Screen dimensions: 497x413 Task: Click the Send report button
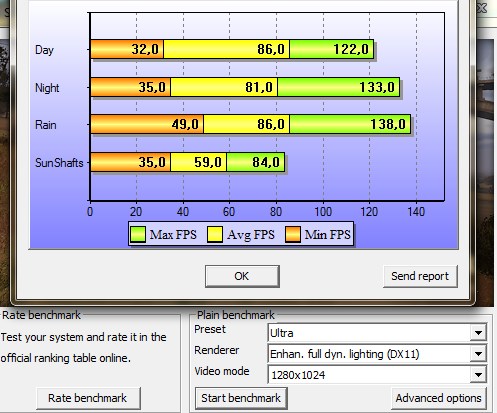(x=420, y=276)
